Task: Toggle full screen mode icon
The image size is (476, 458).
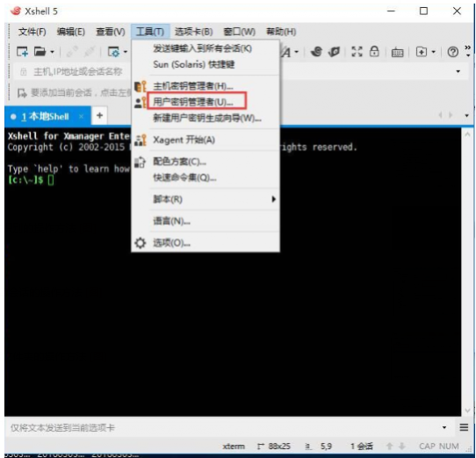Action: tap(357, 52)
